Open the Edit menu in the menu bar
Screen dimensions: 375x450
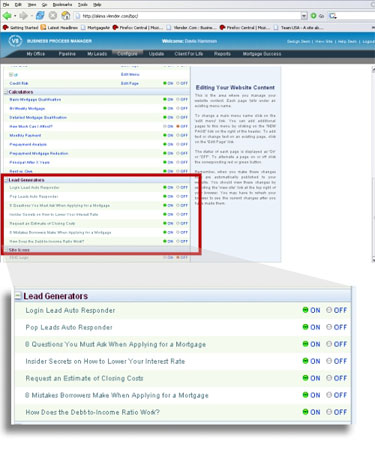coord(18,5)
